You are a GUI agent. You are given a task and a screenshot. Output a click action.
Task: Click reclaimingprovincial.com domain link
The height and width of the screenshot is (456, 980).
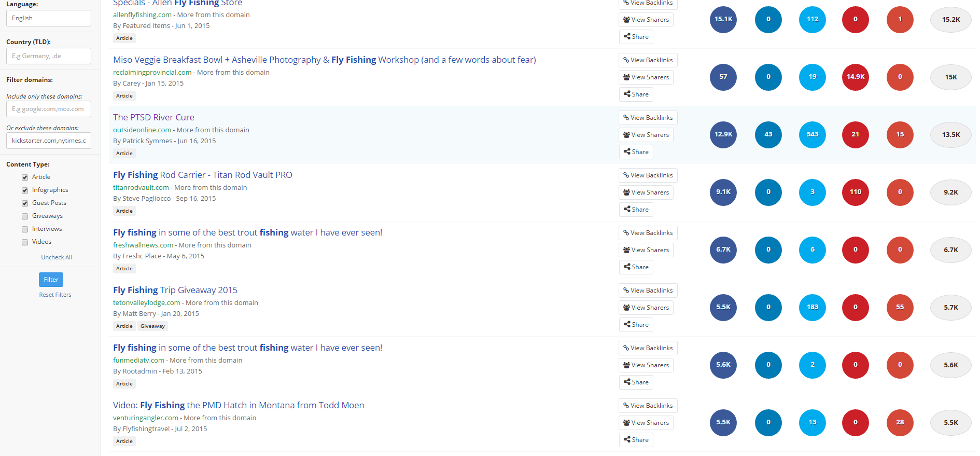tap(152, 73)
